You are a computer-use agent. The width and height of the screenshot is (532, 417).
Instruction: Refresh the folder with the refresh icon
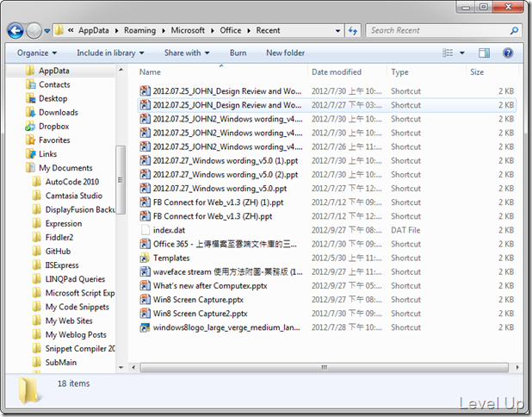point(353,31)
